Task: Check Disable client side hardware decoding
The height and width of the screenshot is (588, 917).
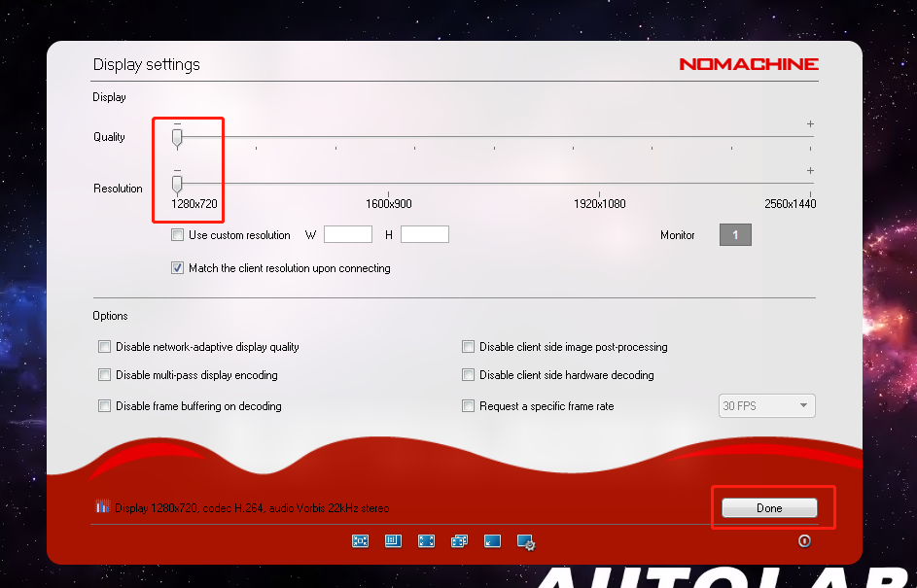Action: coord(469,375)
